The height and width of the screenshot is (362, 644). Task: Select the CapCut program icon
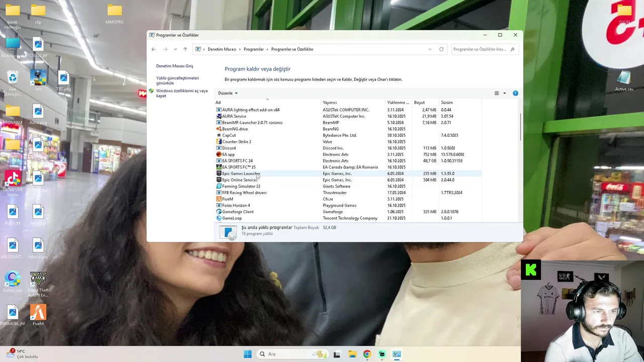click(219, 135)
